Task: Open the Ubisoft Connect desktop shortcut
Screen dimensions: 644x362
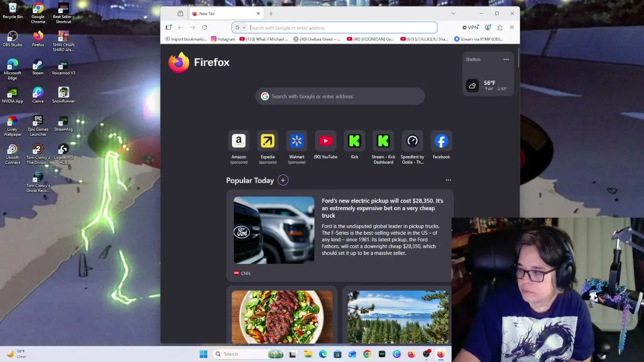Action: click(x=13, y=154)
